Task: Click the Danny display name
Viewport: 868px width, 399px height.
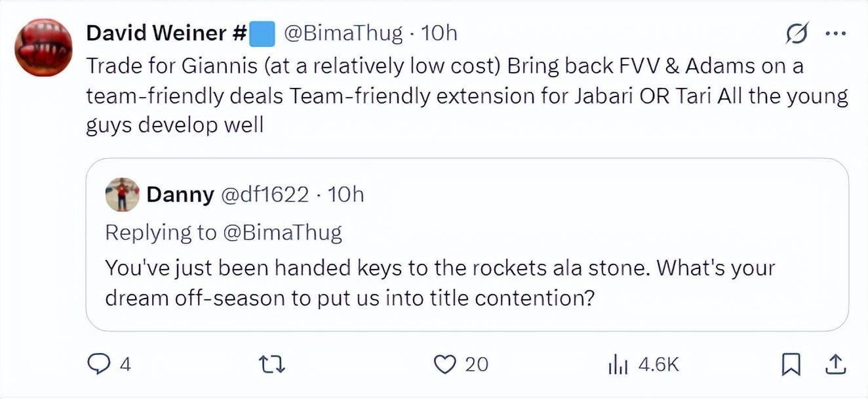Action: (180, 194)
